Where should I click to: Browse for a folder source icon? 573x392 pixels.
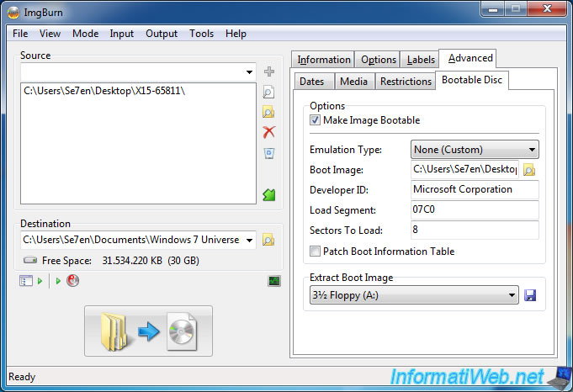[268, 112]
